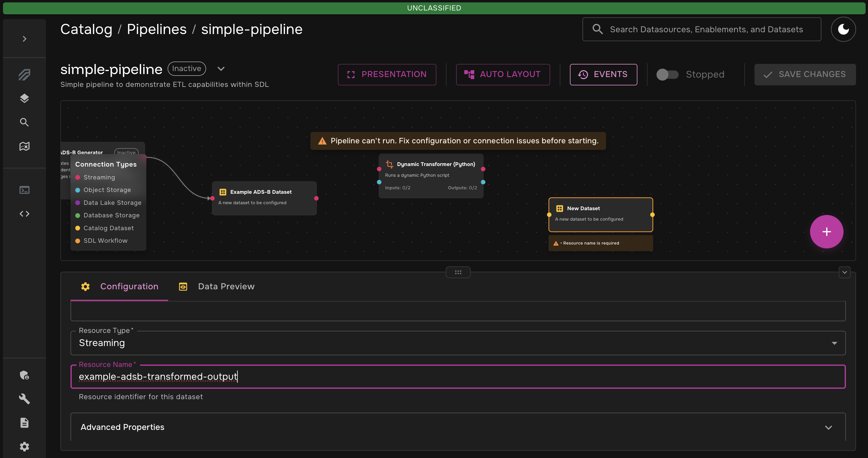Click the Streaming pink dot in Connection Types legend
Viewport: 868px width, 458px height.
77,177
